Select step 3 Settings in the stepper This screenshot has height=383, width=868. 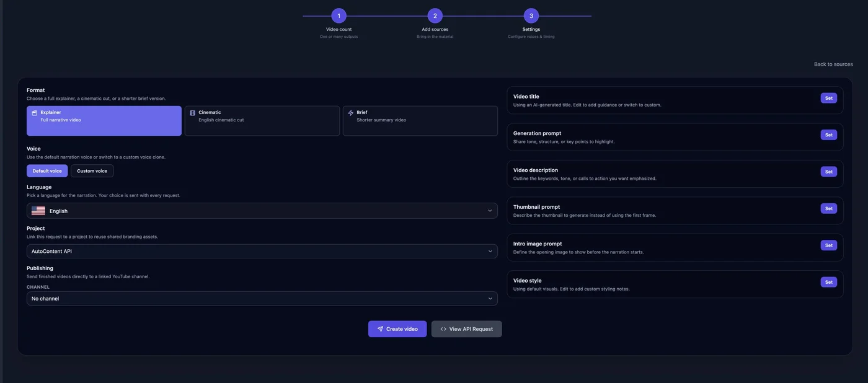click(x=531, y=16)
